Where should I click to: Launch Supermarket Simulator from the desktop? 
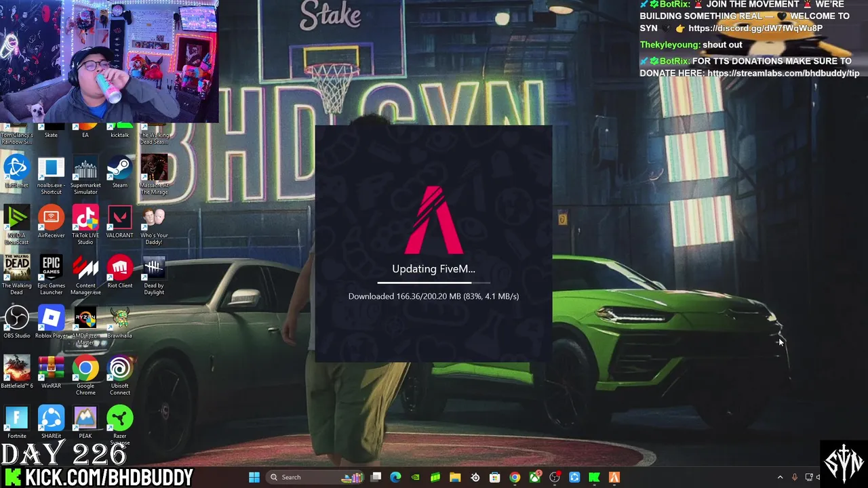(85, 176)
